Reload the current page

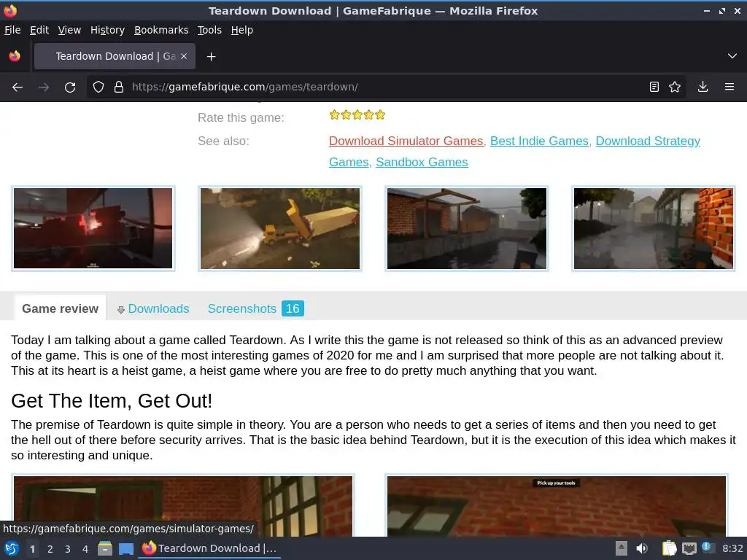[x=70, y=87]
